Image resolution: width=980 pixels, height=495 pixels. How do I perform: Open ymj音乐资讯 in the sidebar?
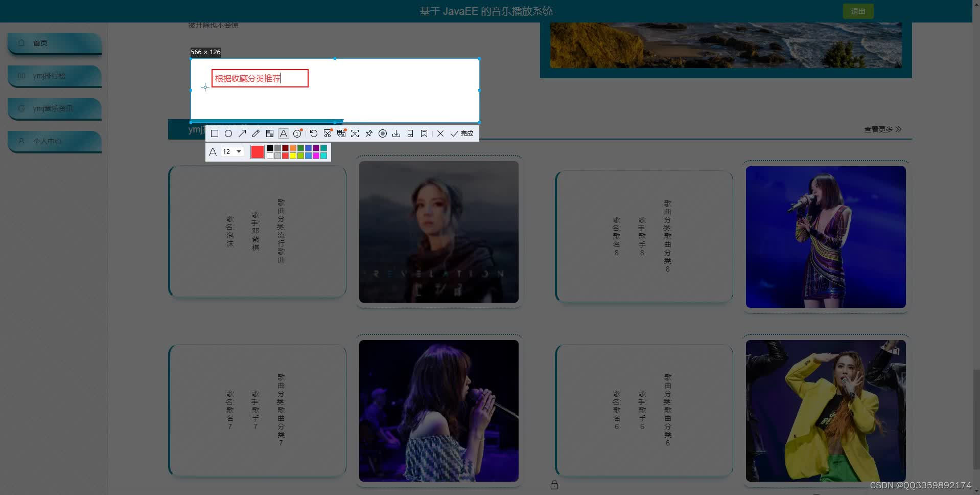(x=55, y=109)
